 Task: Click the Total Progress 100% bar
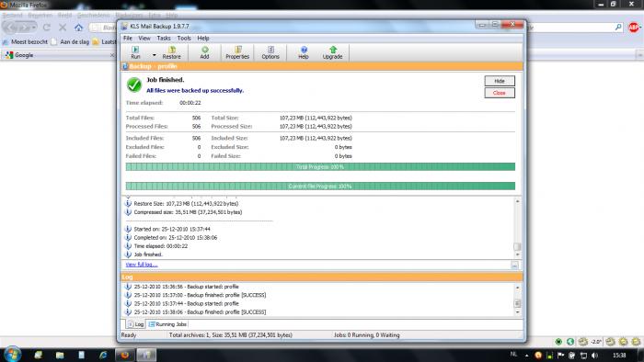(x=320, y=167)
